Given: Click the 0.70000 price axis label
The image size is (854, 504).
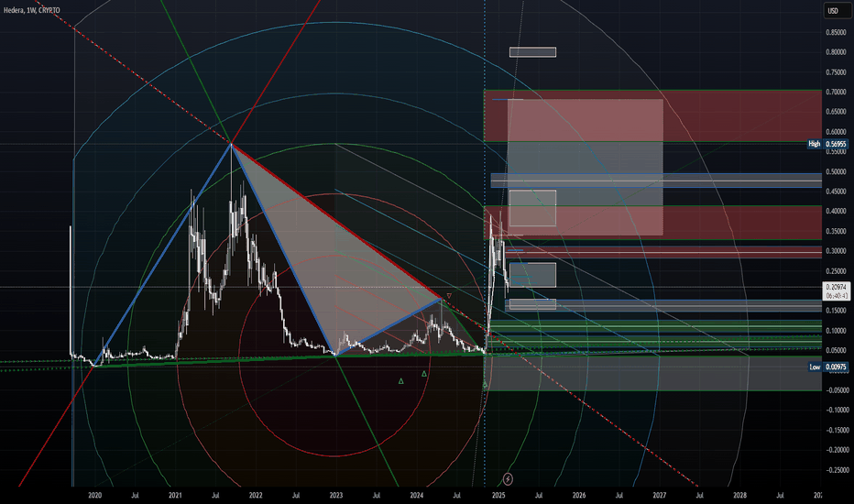Looking at the screenshot, I should tap(836, 92).
